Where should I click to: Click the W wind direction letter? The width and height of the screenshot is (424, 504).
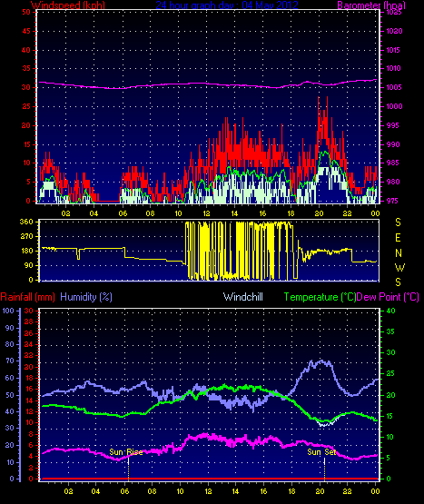click(399, 267)
